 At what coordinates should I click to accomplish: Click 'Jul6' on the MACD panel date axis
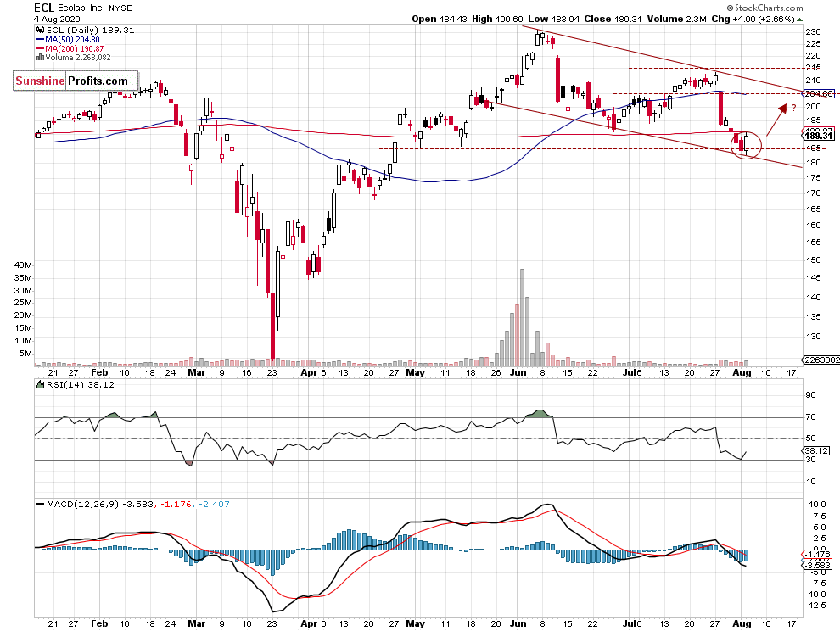coord(632,623)
